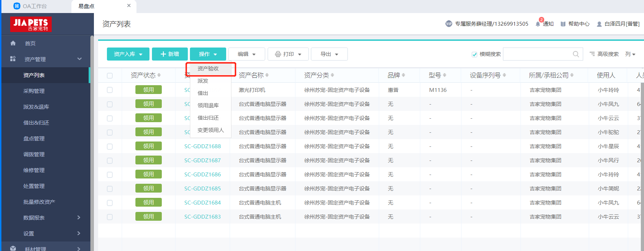644x251 pixels.
Task: Select 领用退库 from the menu
Action: (x=210, y=106)
